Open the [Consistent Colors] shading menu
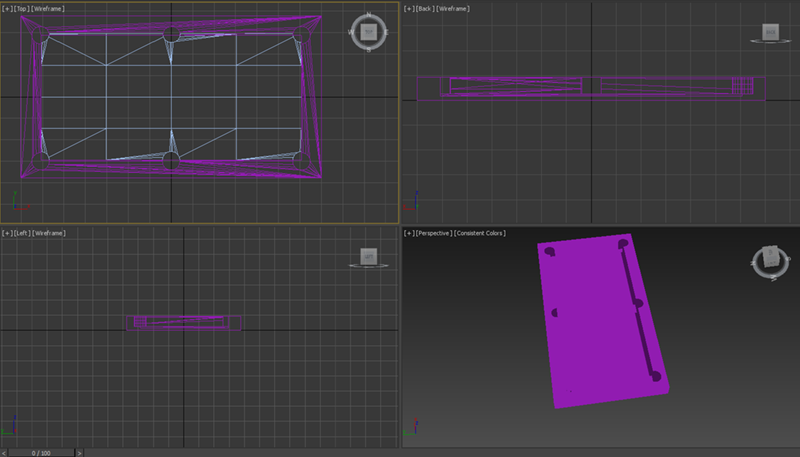The width and height of the screenshot is (800, 457). pos(480,233)
